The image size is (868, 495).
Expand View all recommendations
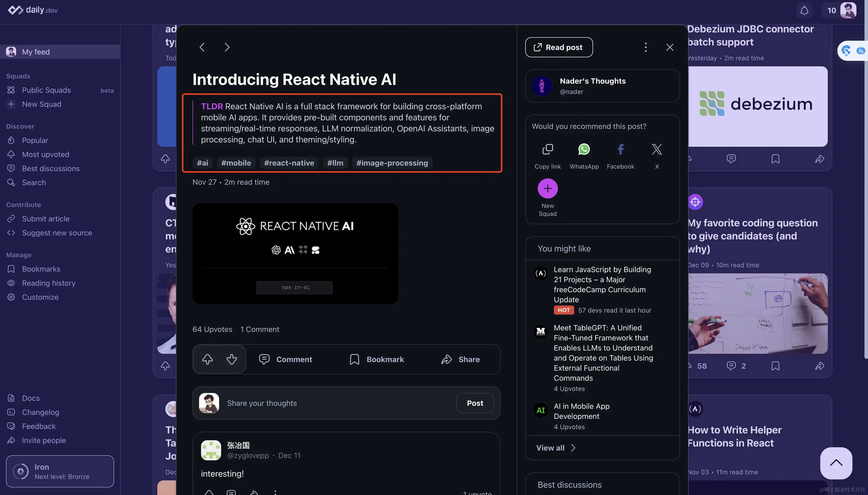[x=555, y=448]
